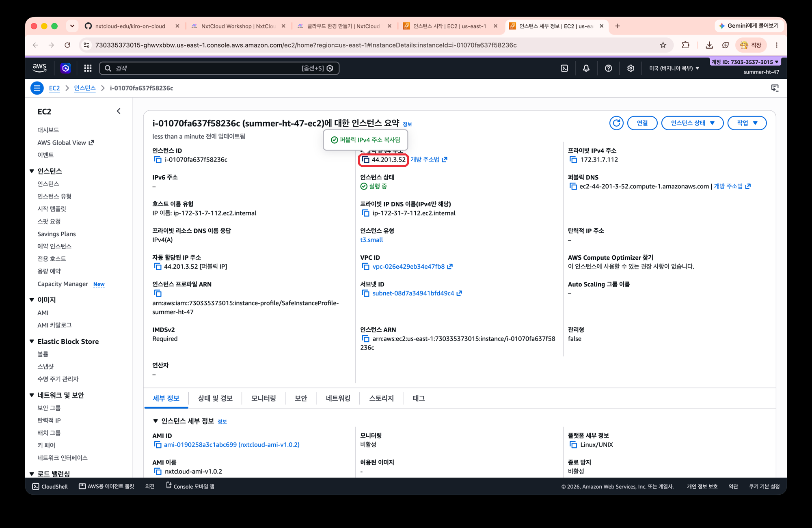
Task: Open the 인스턴스 상태 dropdown
Action: [x=692, y=123]
